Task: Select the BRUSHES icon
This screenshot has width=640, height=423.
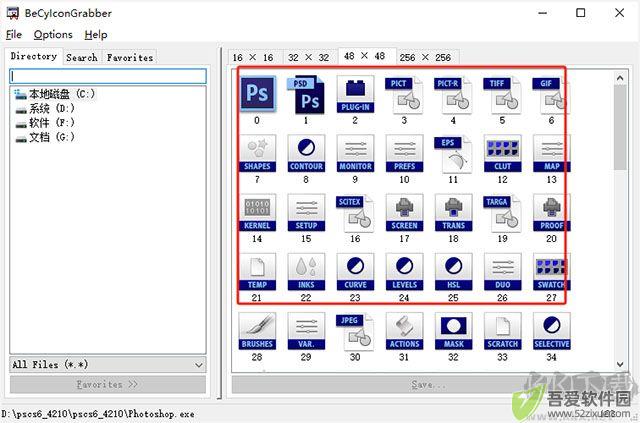Action: 257,331
